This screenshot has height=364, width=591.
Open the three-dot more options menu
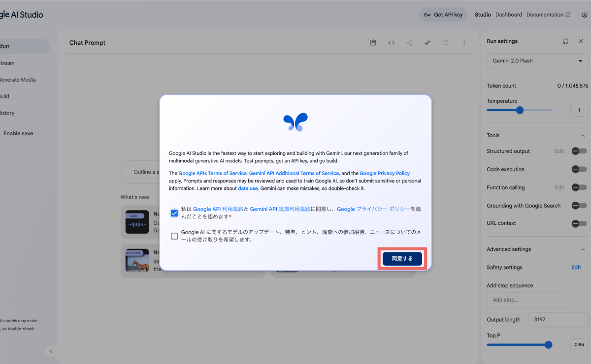(464, 43)
